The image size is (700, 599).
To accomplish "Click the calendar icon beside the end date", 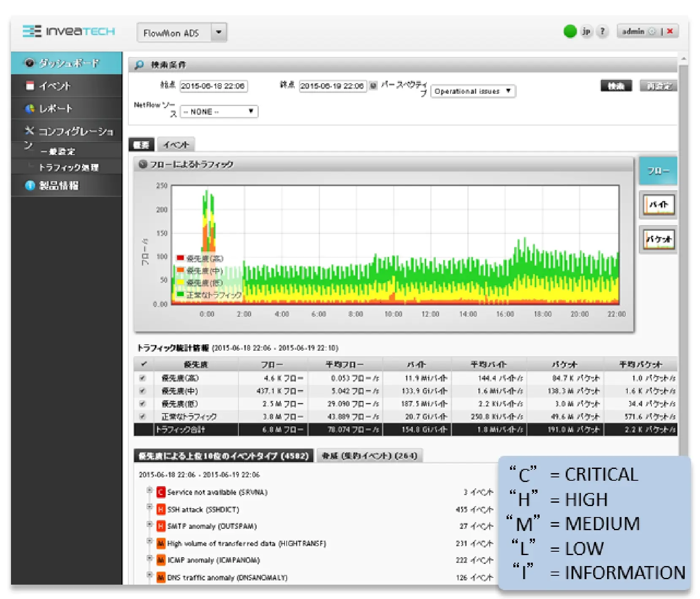I will [x=373, y=86].
